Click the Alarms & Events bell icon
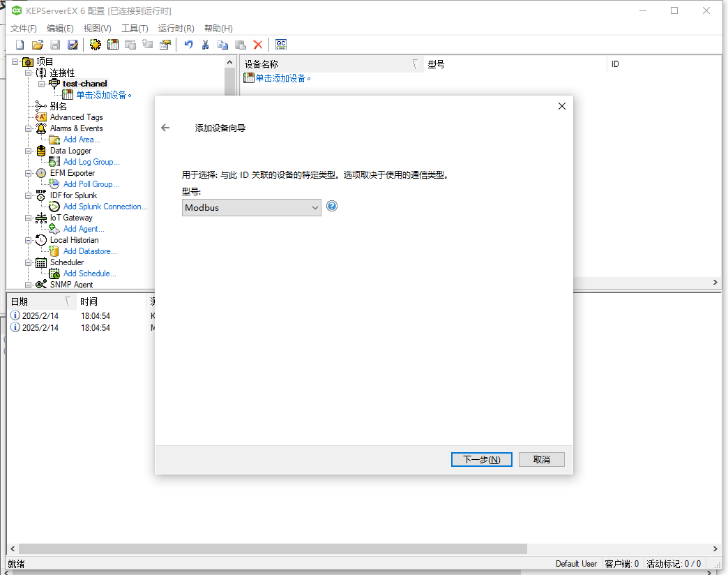 click(41, 128)
